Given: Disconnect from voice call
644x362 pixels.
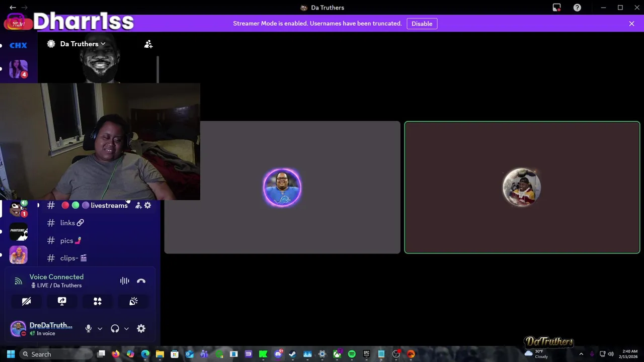Looking at the screenshot, I should click(141, 281).
